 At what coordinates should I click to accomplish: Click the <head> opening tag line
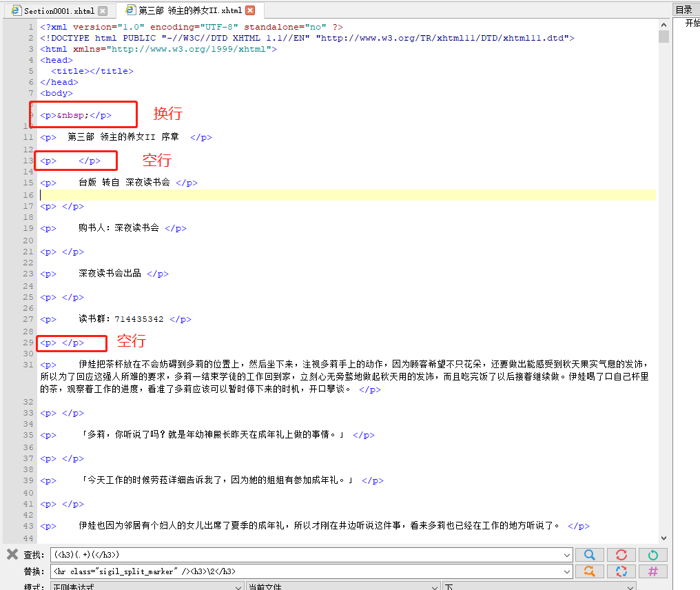pos(56,60)
